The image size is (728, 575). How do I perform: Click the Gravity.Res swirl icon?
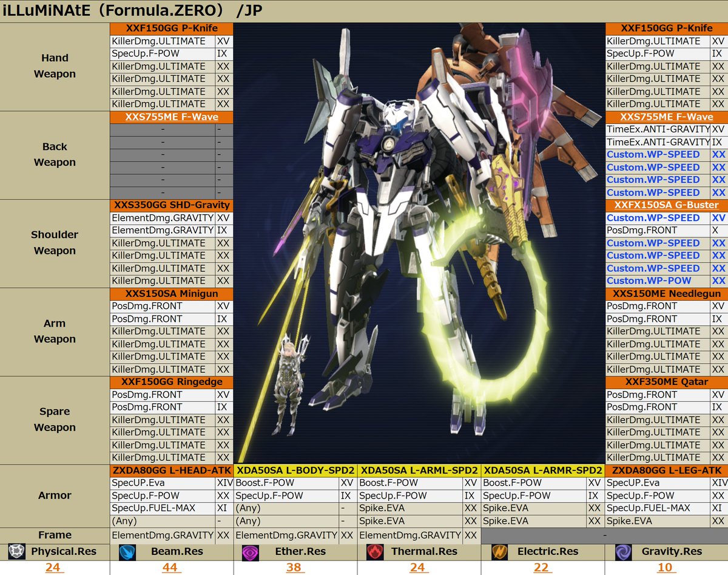623,551
